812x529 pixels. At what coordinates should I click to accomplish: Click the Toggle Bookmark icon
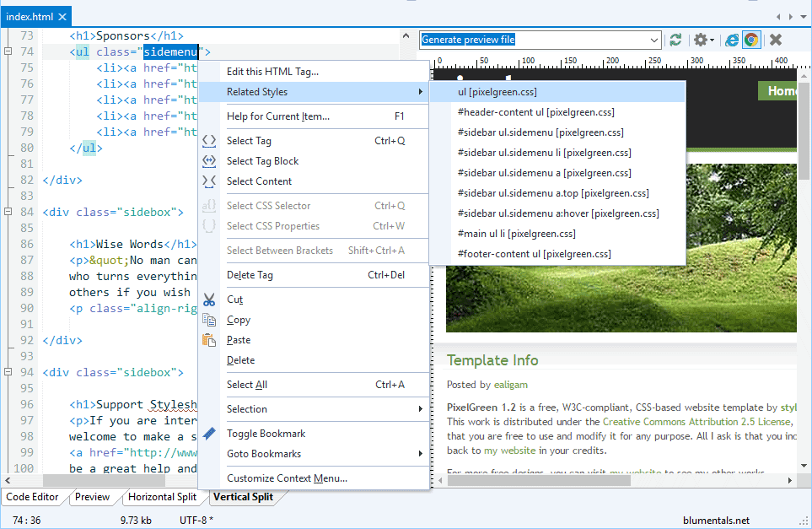(209, 434)
